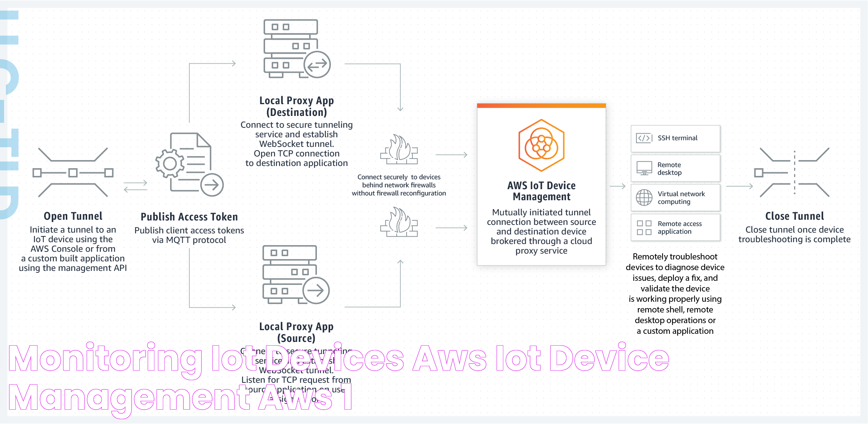
Task: Click the Open Tunnel icon
Action: click(x=73, y=172)
